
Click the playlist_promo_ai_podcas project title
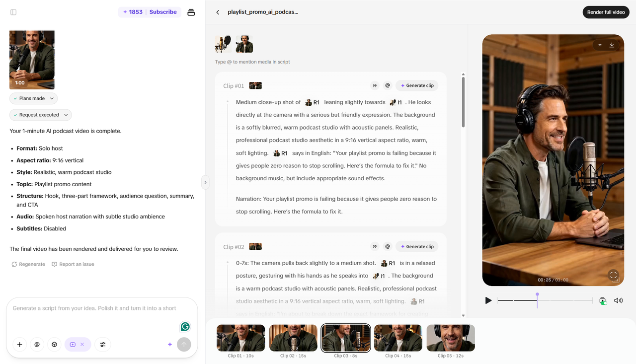[x=263, y=12]
